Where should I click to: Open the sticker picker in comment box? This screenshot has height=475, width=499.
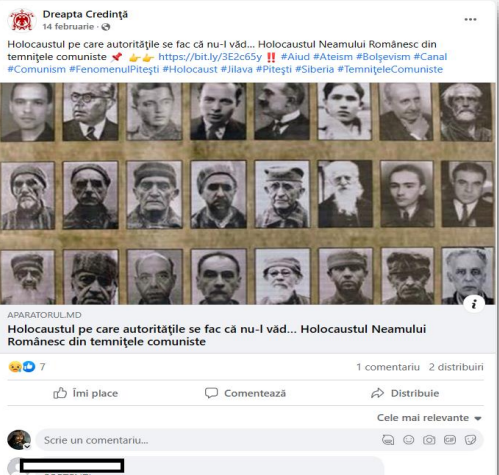point(470,440)
